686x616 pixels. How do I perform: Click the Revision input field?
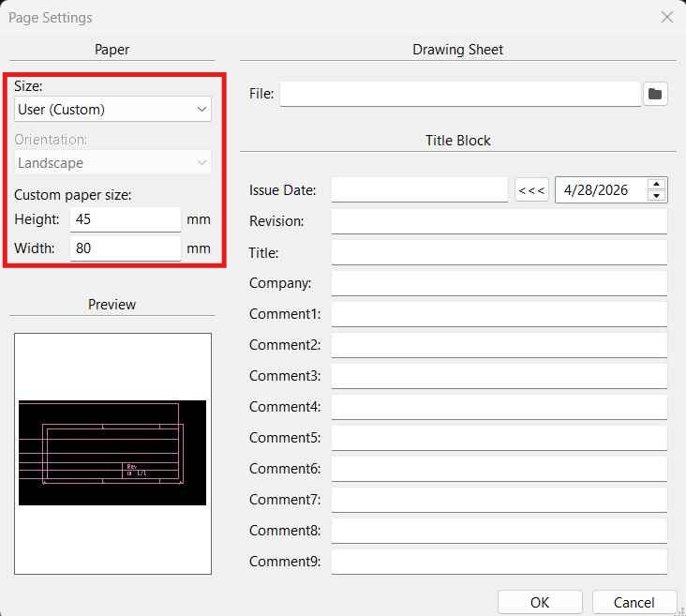(500, 221)
